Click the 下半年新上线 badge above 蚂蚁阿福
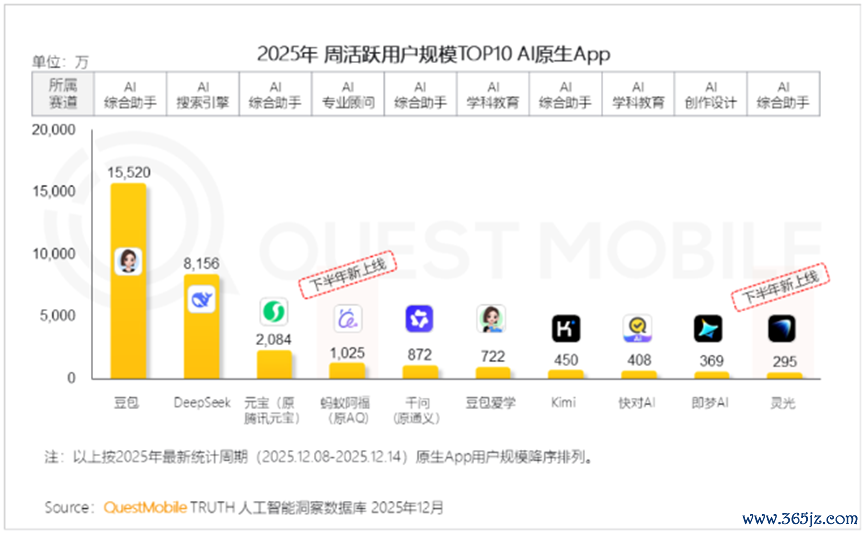This screenshot has height=534, width=865. [349, 273]
